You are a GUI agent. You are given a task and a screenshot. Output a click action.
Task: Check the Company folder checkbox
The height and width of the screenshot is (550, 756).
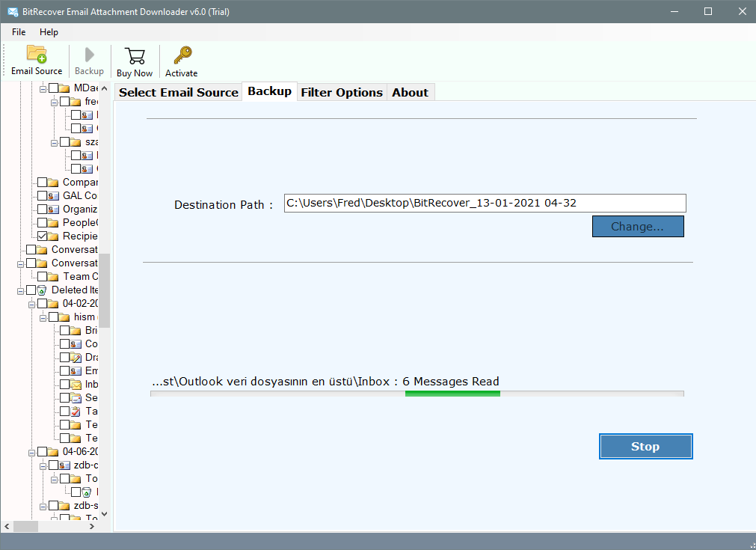pyautogui.click(x=43, y=182)
